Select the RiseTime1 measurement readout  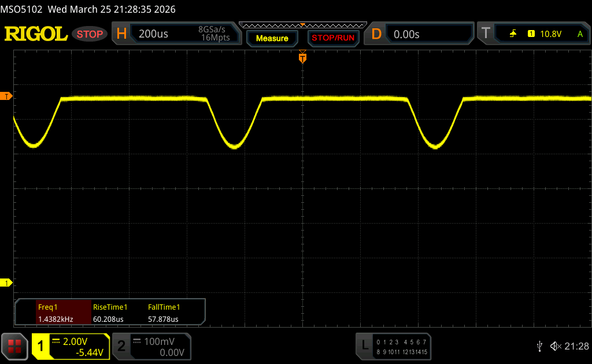110,313
